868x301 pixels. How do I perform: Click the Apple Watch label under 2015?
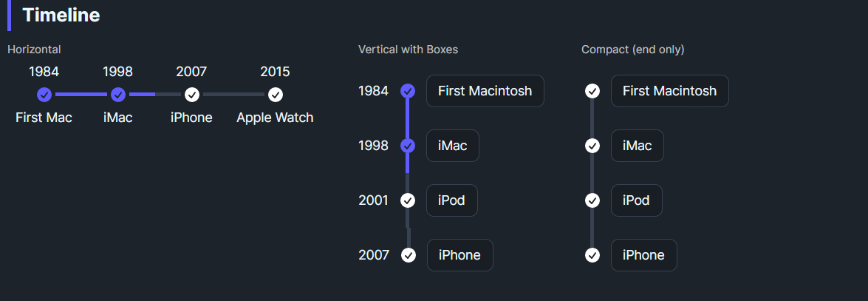click(275, 118)
